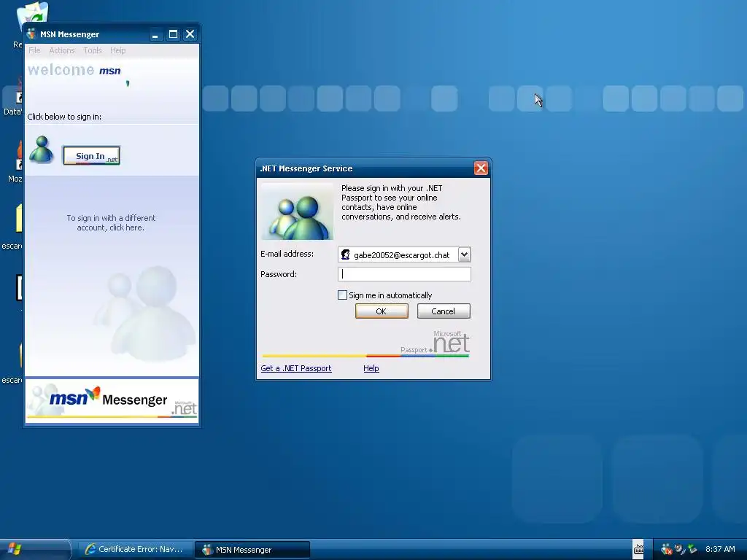Enable 'Sign me in automatically' checkbox

(342, 295)
